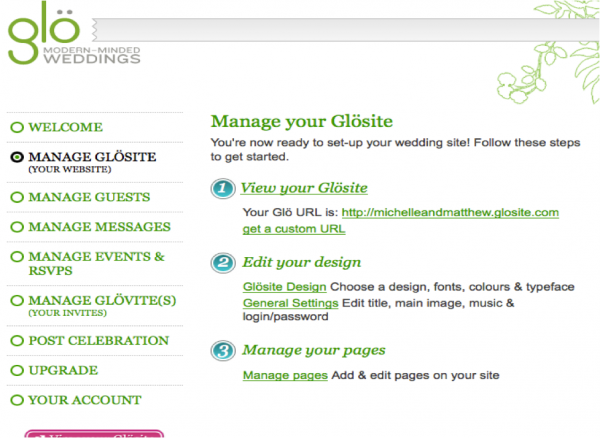Select the Your Account radio bullet
Viewport: 600px width, 438px height.
17,400
